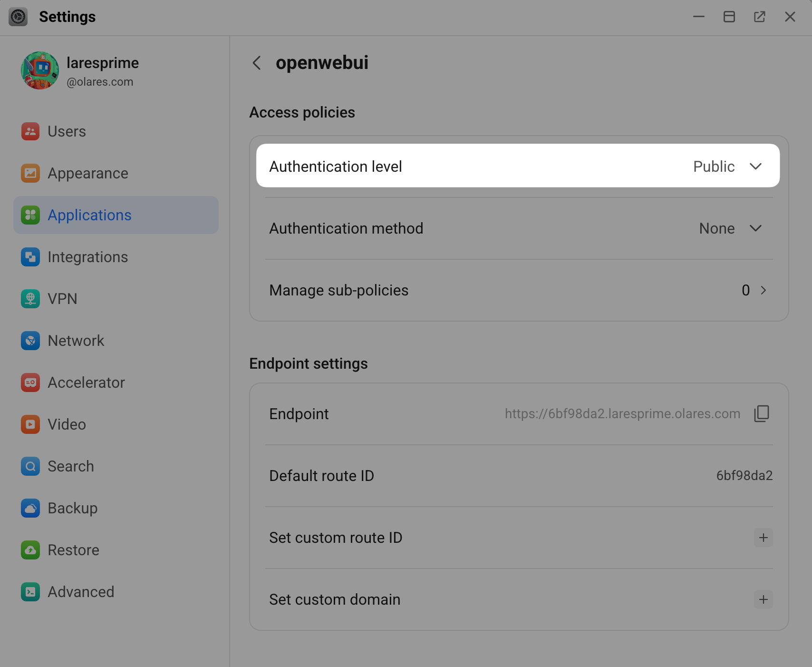Go to Advanced settings
This screenshot has height=667, width=812.
click(x=116, y=592)
